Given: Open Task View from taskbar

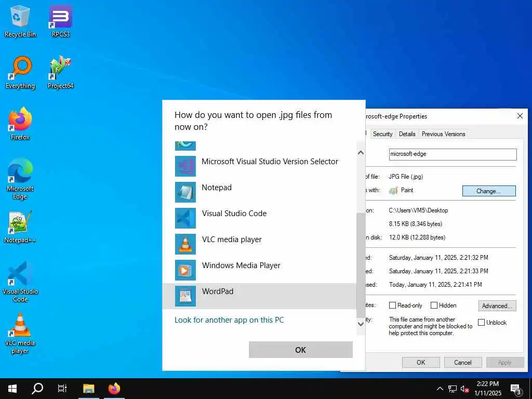Looking at the screenshot, I should (x=62, y=389).
